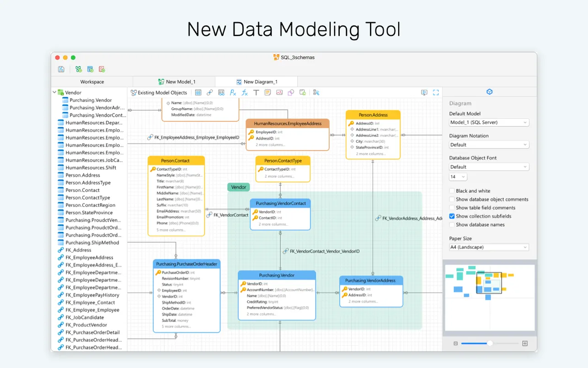Select Person.StateProvince in the tree

click(89, 213)
